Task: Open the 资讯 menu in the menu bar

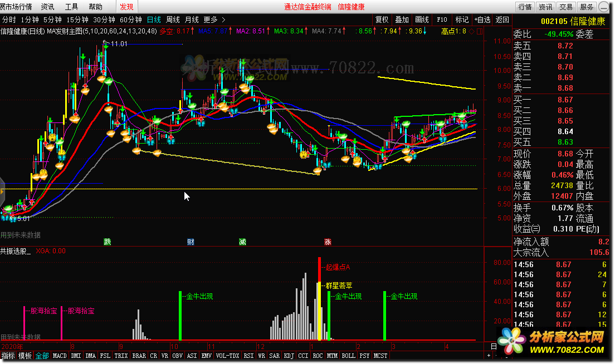Action: (47, 7)
